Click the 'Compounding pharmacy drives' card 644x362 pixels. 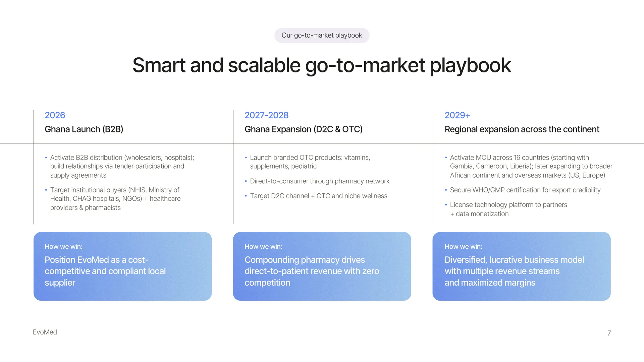coord(322,266)
